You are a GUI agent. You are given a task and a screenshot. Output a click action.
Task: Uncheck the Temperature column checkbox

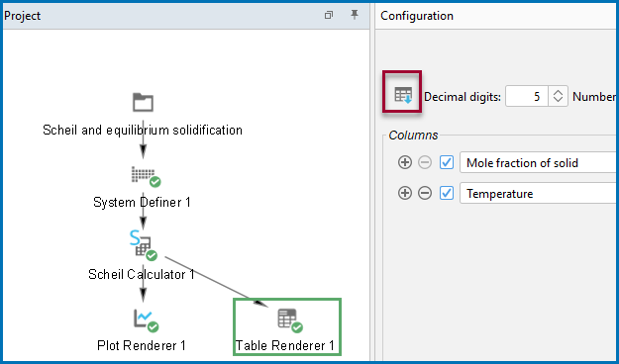point(447,193)
